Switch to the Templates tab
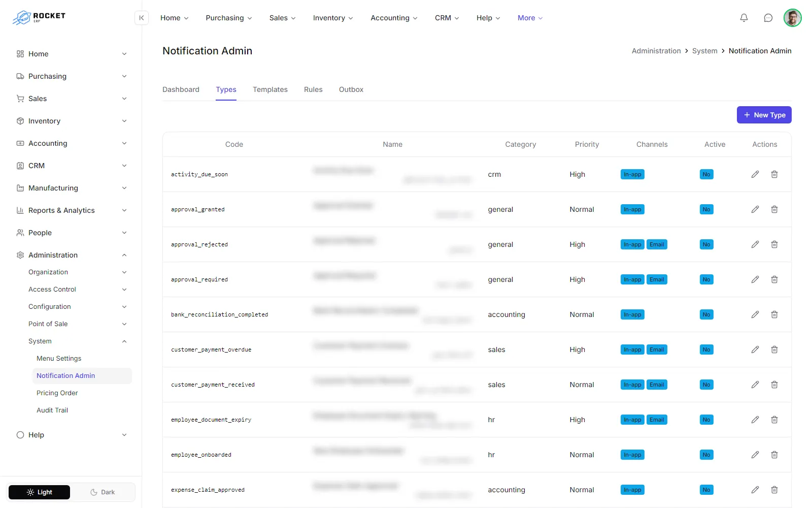The height and width of the screenshot is (508, 812). [x=270, y=89]
